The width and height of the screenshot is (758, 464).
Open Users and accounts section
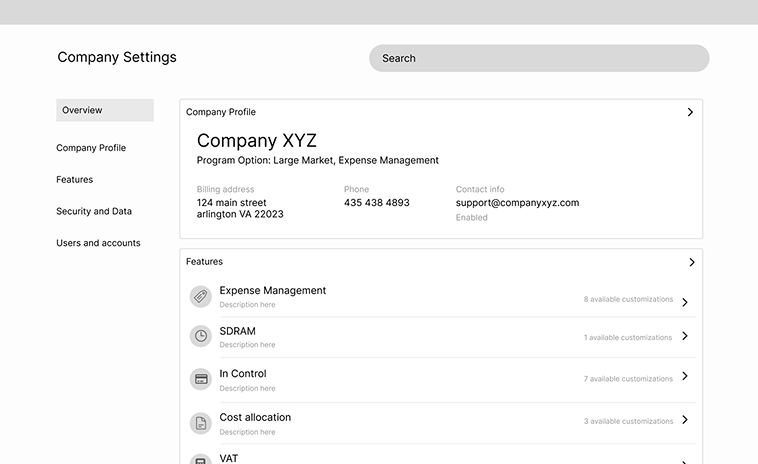[98, 243]
